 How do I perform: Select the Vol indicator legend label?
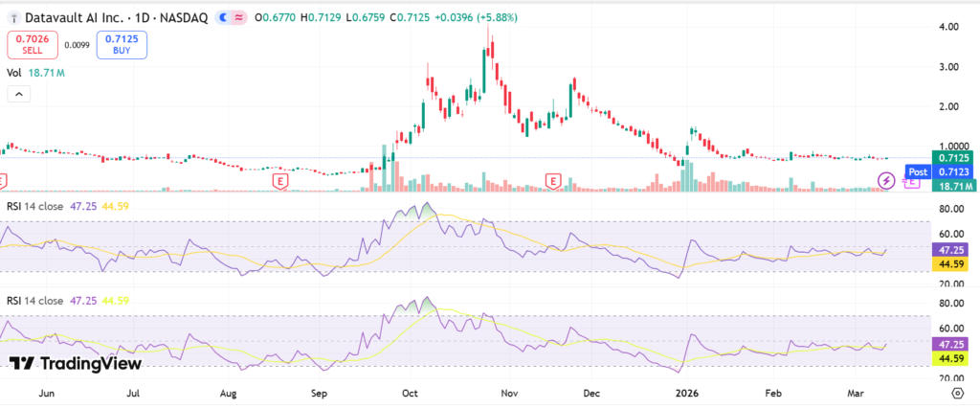click(x=14, y=72)
